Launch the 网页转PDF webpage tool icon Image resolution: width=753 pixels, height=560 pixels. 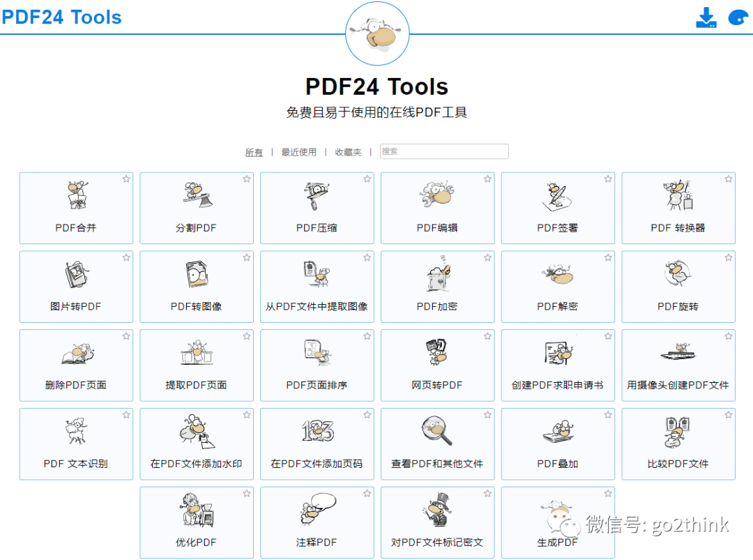[437, 352]
